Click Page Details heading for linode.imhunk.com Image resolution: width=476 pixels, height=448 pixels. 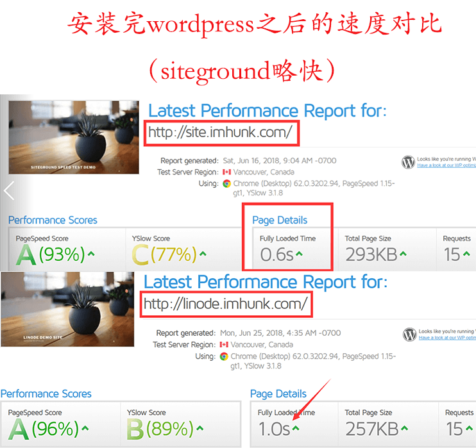tap(278, 394)
